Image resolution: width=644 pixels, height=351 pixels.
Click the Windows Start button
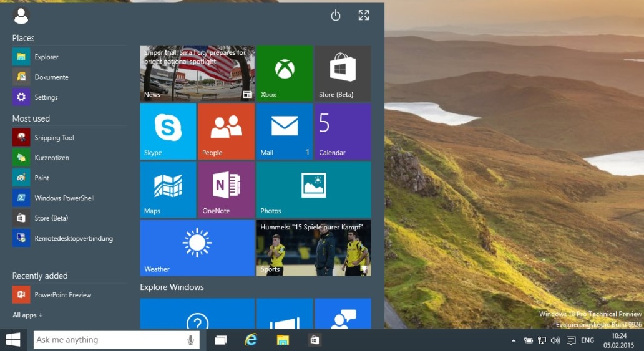[13, 340]
